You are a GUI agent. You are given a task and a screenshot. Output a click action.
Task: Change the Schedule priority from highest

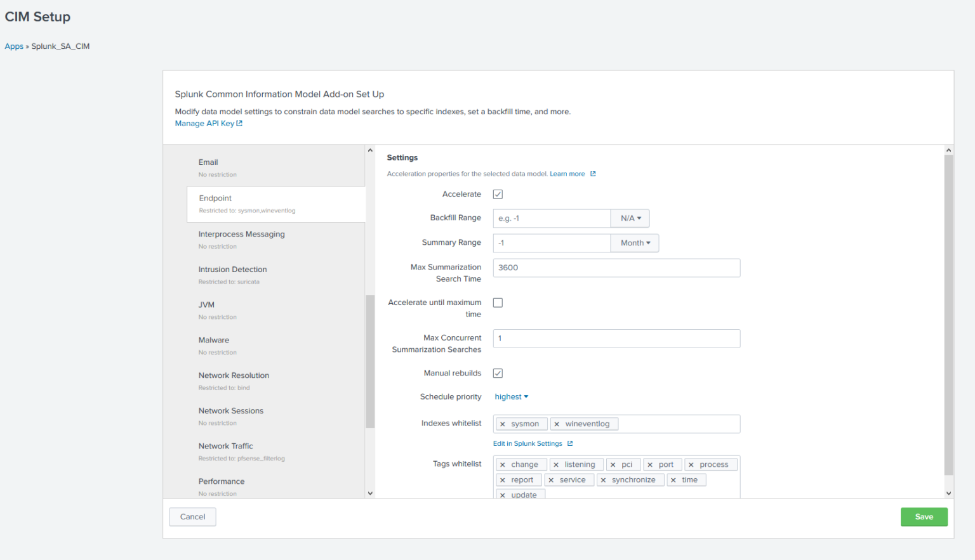(x=511, y=396)
